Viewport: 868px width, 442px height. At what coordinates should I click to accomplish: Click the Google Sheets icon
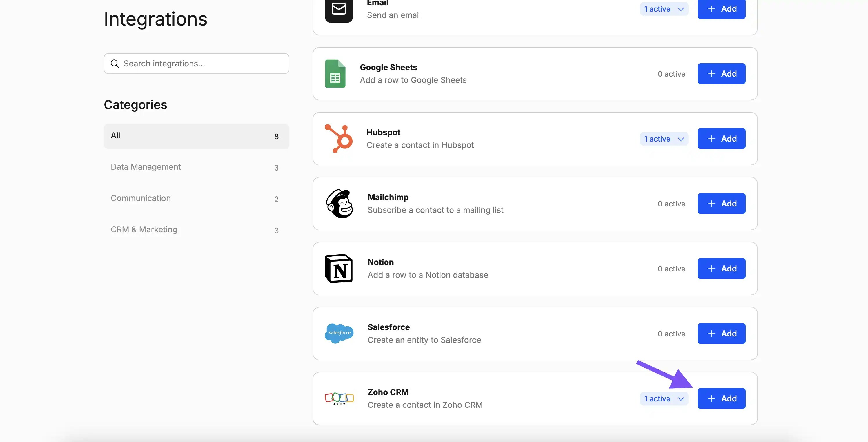click(x=335, y=73)
